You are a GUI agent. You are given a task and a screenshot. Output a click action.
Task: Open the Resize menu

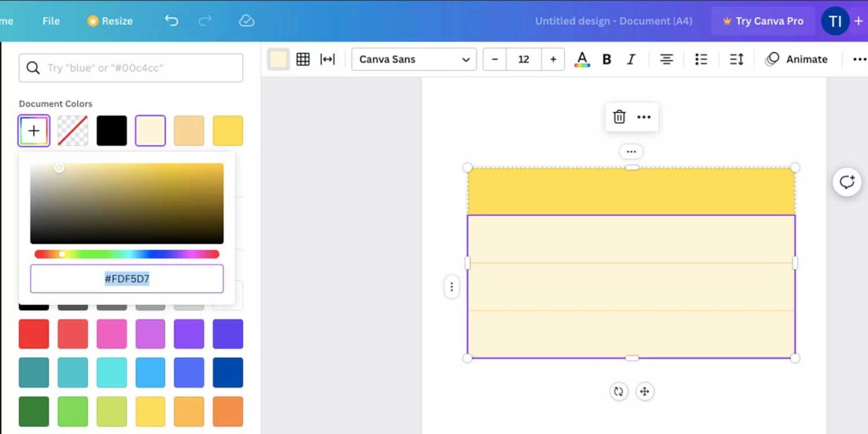tap(110, 21)
